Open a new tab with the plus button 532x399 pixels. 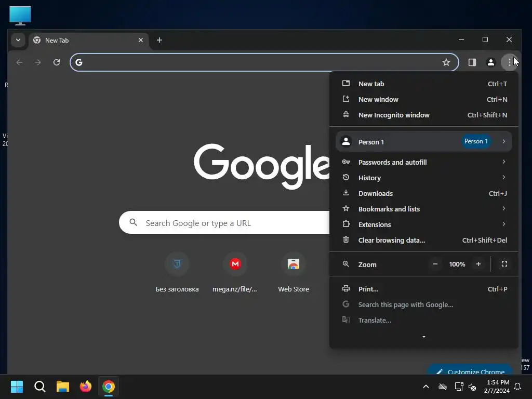[159, 40]
